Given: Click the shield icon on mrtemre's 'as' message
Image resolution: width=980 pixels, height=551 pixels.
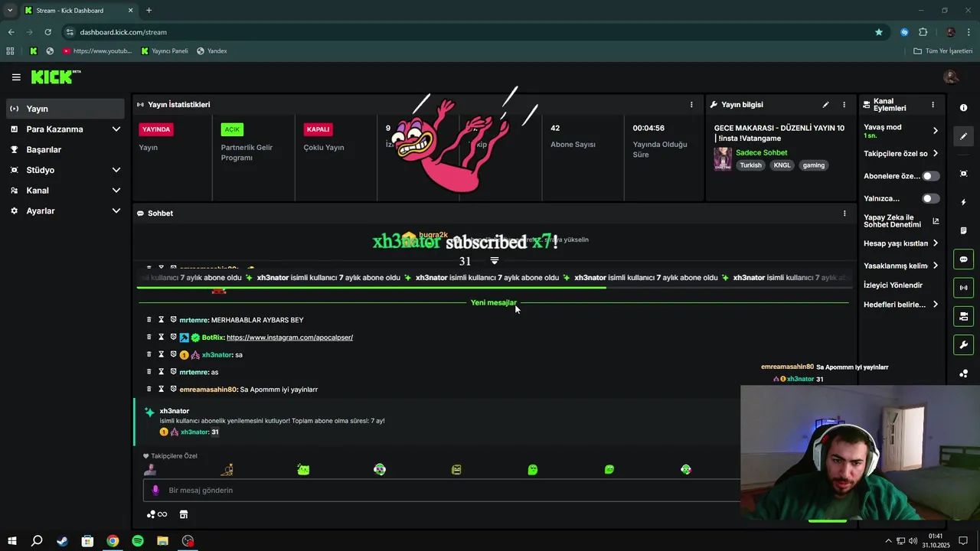Looking at the screenshot, I should (x=173, y=372).
